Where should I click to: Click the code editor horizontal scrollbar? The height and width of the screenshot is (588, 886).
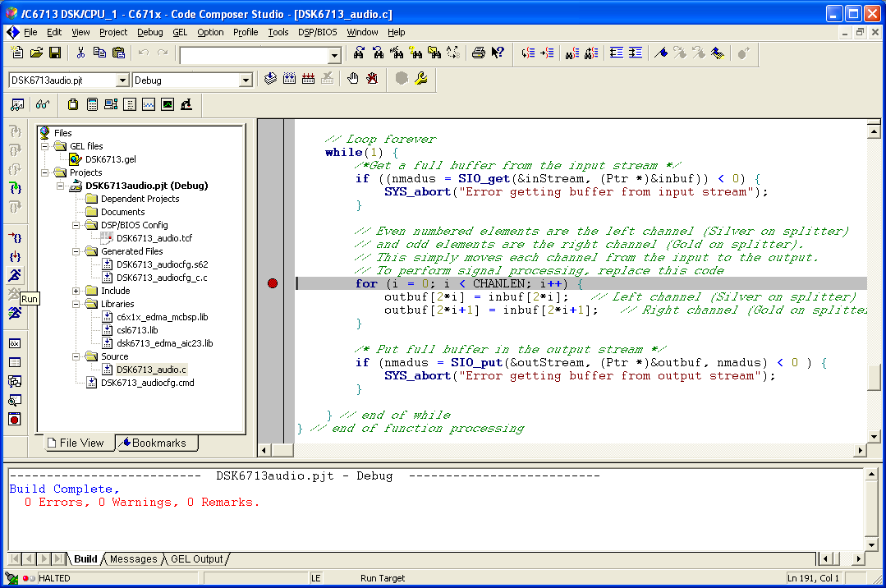click(562, 450)
